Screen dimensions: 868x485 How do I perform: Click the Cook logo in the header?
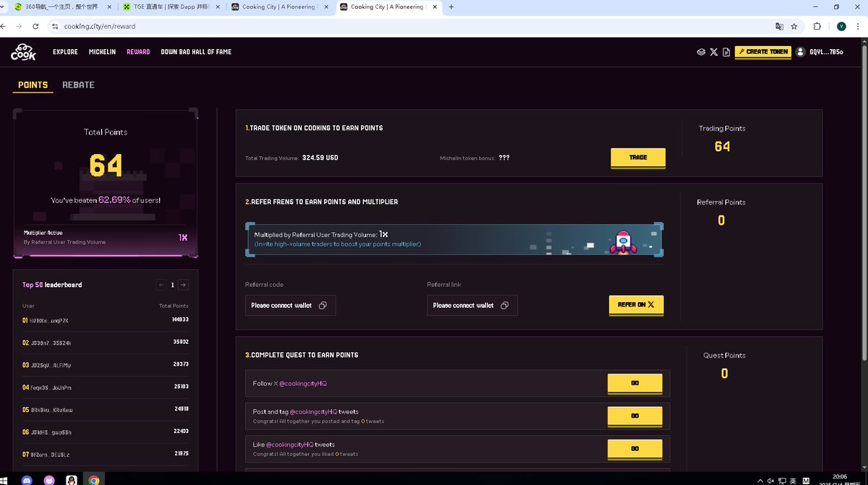pos(23,52)
